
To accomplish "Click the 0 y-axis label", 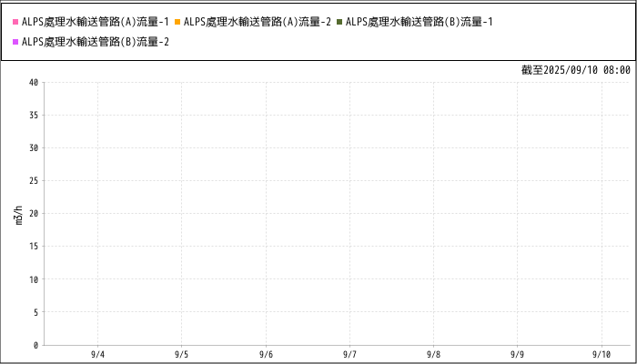I will (x=36, y=345).
